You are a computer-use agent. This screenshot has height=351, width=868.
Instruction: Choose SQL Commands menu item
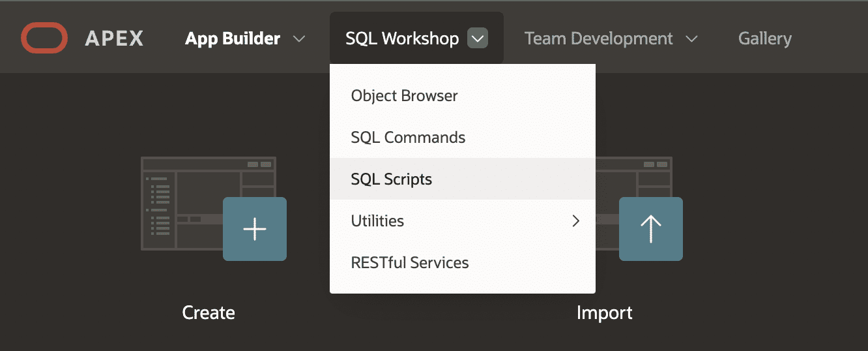(463, 138)
